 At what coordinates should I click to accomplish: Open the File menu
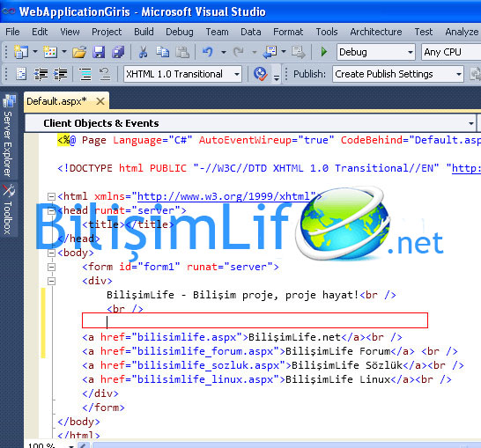12,32
